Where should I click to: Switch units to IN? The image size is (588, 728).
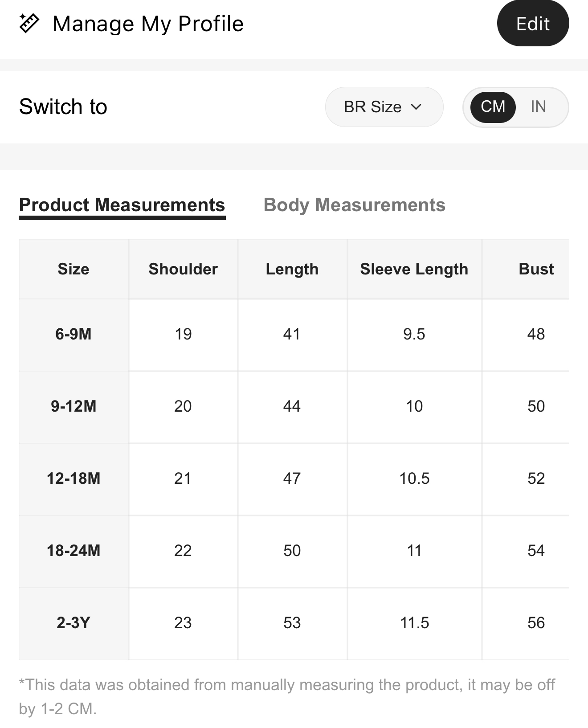tap(538, 107)
